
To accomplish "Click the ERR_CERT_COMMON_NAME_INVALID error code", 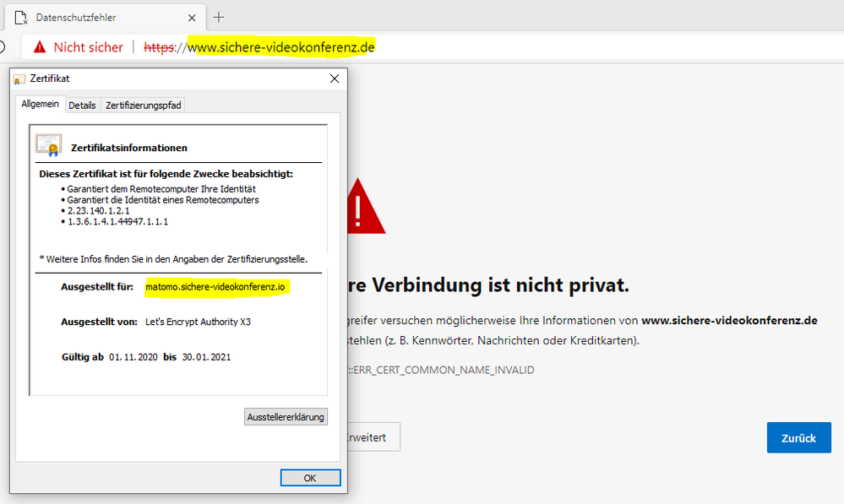I will point(439,370).
